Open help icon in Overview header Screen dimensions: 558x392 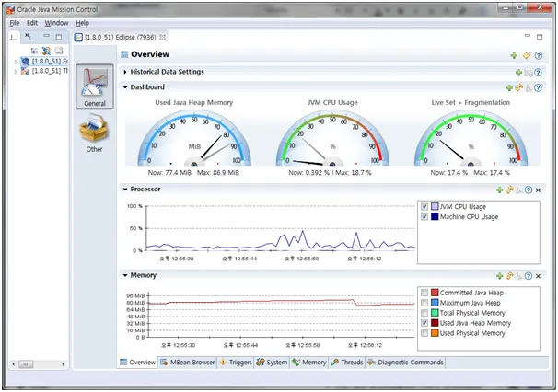coord(539,55)
